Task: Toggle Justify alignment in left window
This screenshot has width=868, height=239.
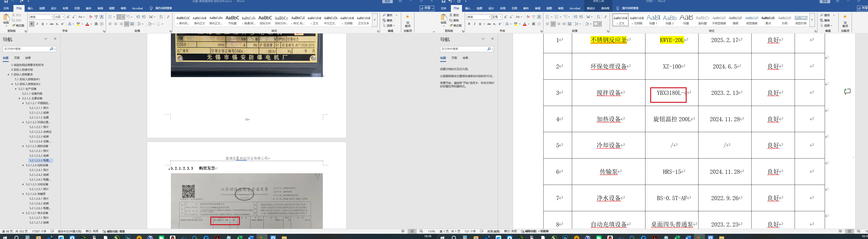Action: click(x=127, y=24)
